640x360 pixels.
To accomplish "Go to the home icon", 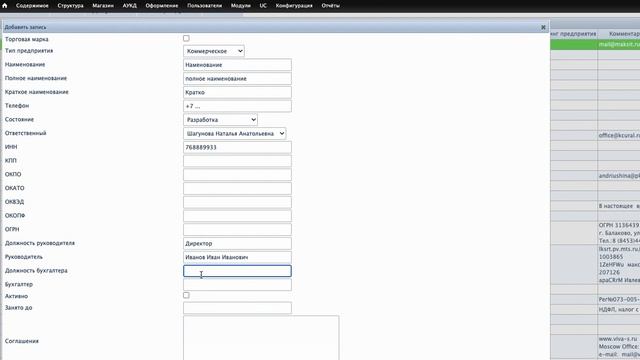I will point(5,6).
